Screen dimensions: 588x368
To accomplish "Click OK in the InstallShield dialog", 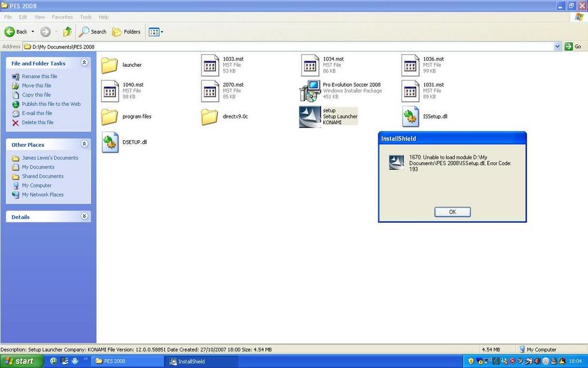I will [452, 212].
